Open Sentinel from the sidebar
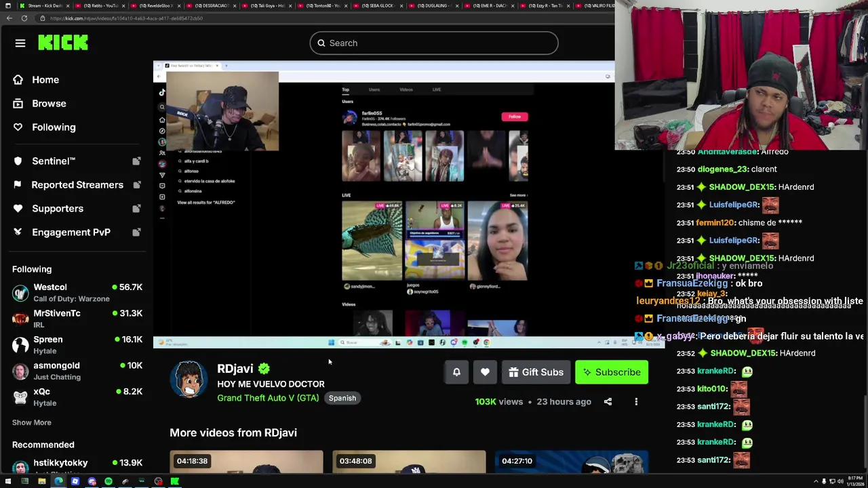The width and height of the screenshot is (868, 488). click(54, 161)
